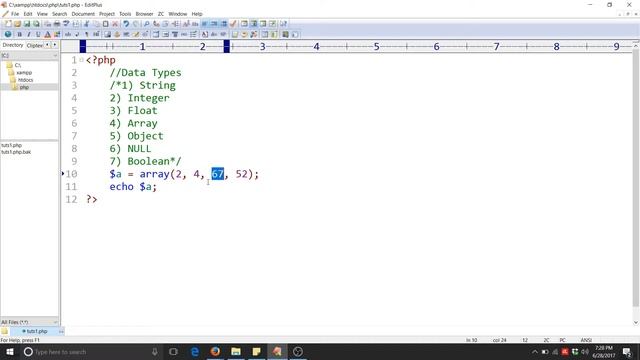Screen dimensions: 640x360
Task: Open the Project menu
Action: [107, 14]
